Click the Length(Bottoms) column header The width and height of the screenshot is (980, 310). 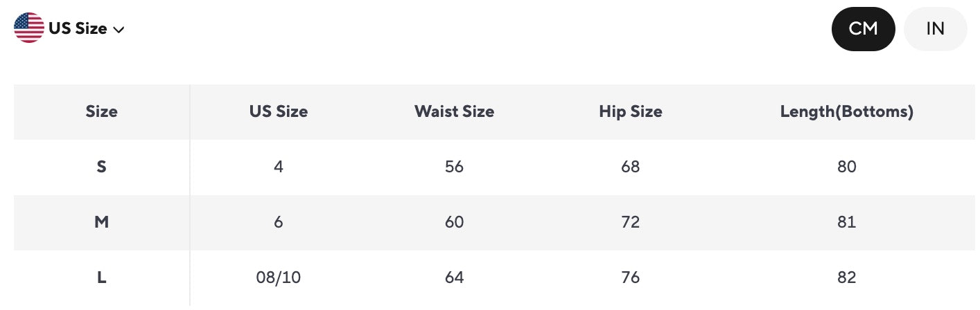pos(847,111)
